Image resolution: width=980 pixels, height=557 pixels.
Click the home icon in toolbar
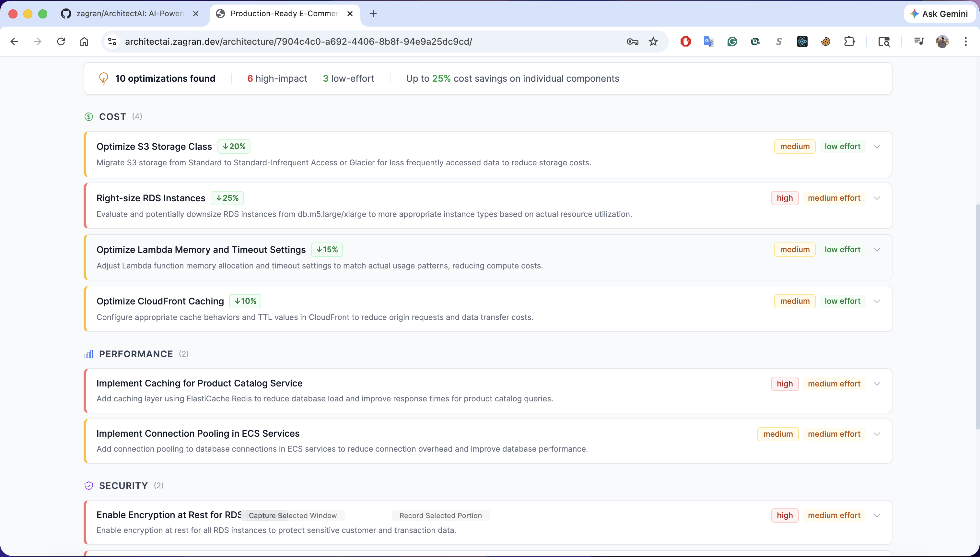tap(84, 41)
